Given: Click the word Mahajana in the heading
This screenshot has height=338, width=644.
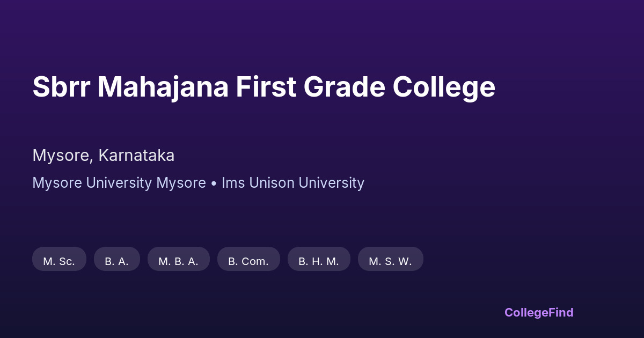Looking at the screenshot, I should point(162,87).
